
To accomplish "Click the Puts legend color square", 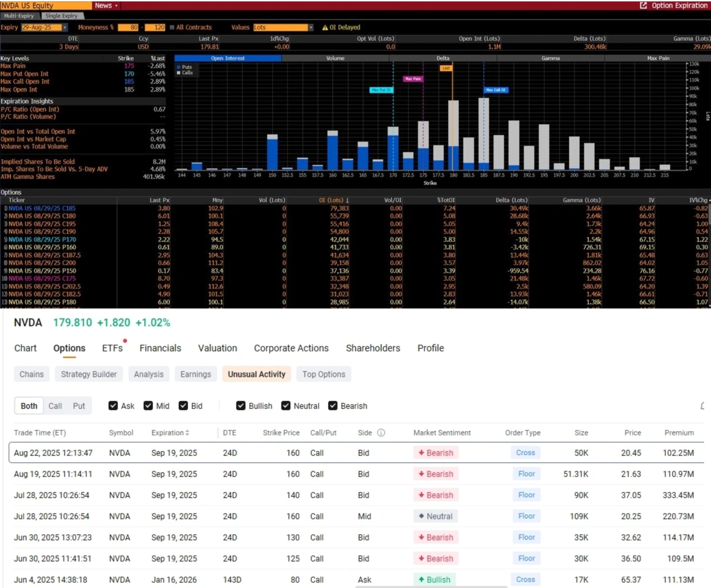I will click(179, 67).
